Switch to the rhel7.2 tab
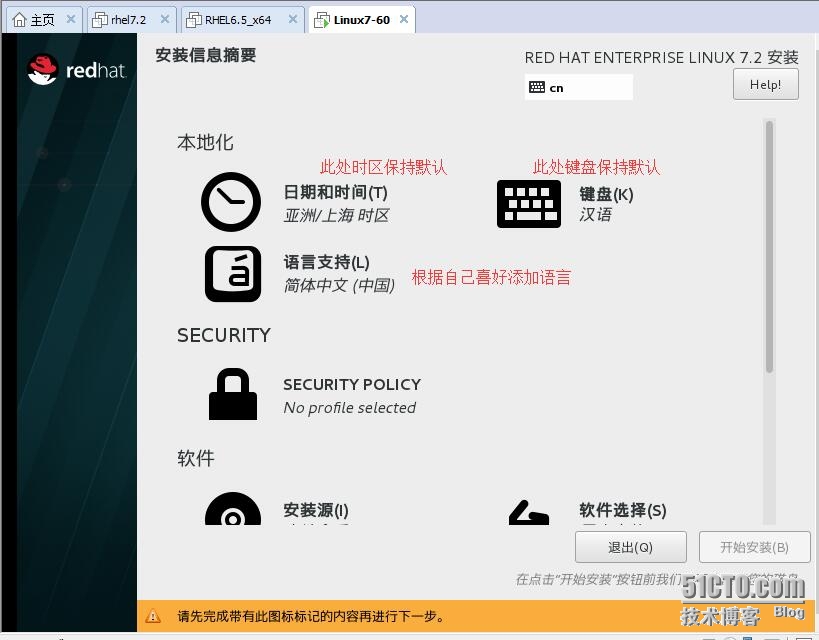 [131, 20]
